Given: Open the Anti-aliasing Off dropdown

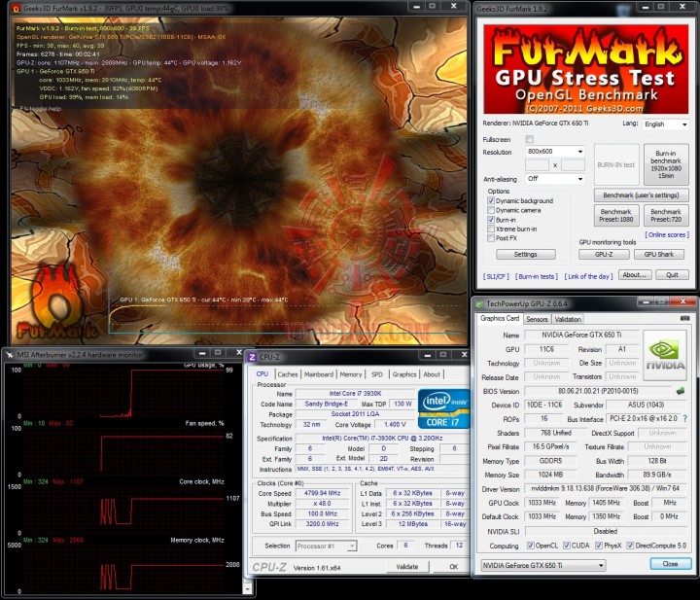Looking at the screenshot, I should (555, 179).
